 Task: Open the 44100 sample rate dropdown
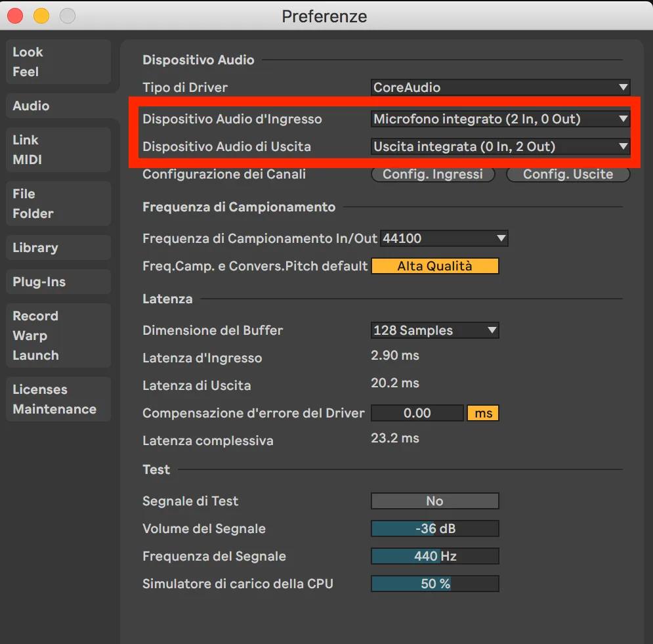coord(444,238)
